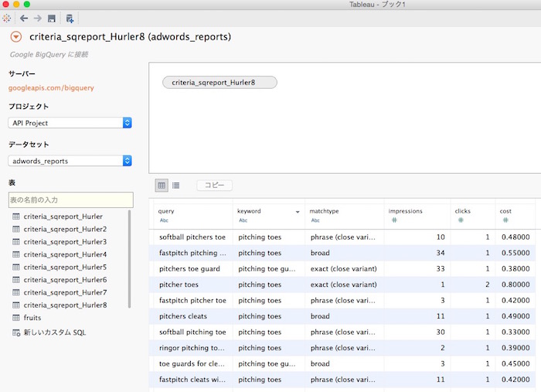Select table criteria_sqreport_Hurler2
This screenshot has width=541, height=392.
click(65, 229)
